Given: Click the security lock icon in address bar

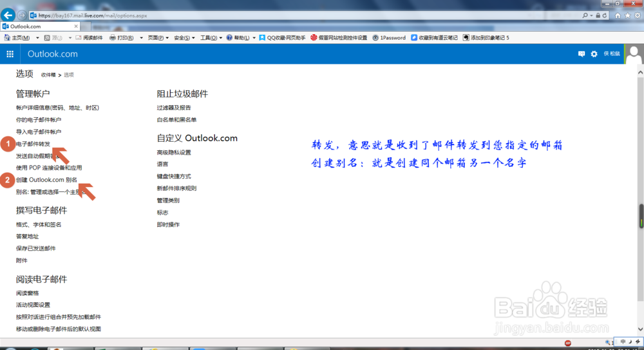Looking at the screenshot, I should pyautogui.click(x=598, y=15).
